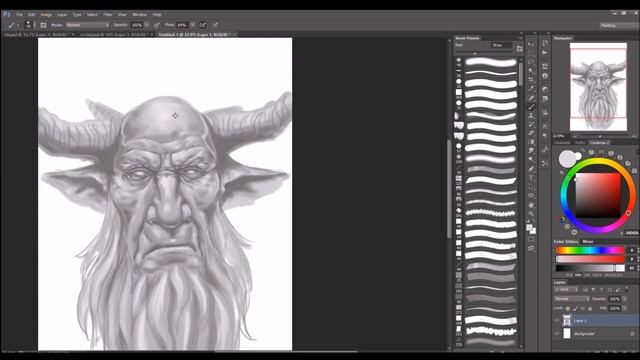Select the Clone Stamp tool

tap(531, 116)
